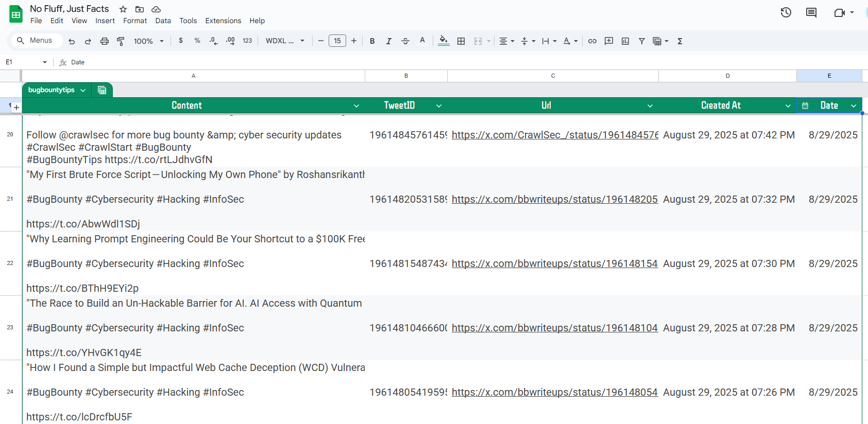The height and width of the screenshot is (424, 868).
Task: Open zoom level 100% dropdown
Action: (149, 41)
